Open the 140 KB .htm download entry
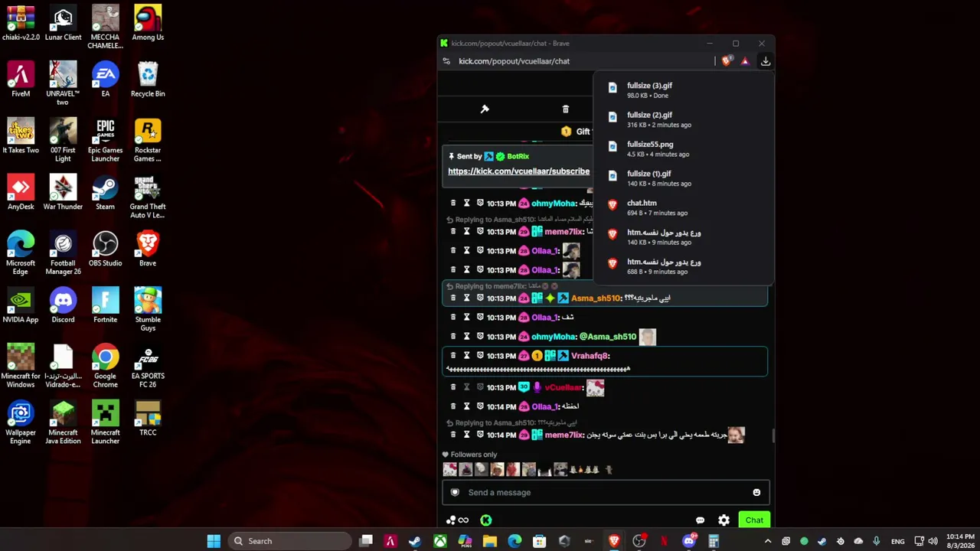Image resolution: width=980 pixels, height=551 pixels. pos(683,237)
